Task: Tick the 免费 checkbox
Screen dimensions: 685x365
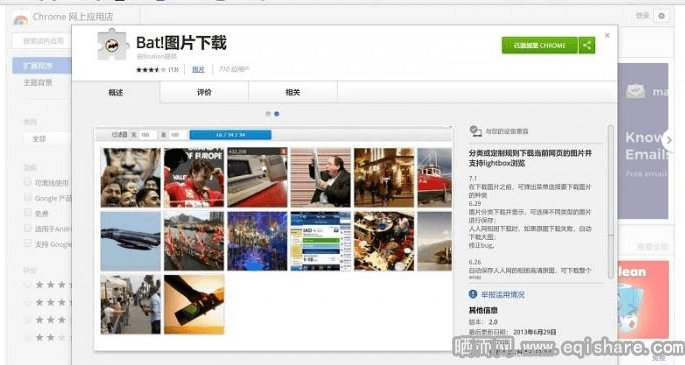Action: coord(28,213)
